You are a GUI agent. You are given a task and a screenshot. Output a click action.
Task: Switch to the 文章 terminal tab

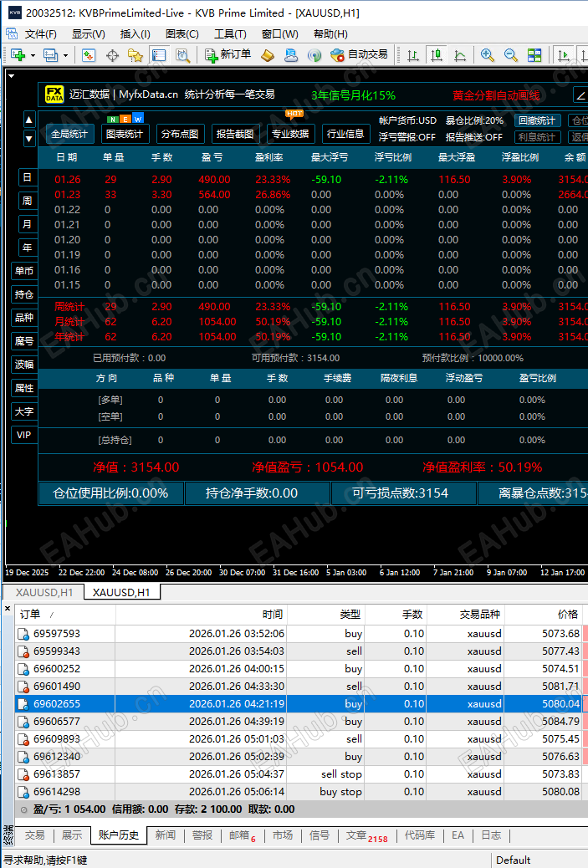tap(366, 835)
